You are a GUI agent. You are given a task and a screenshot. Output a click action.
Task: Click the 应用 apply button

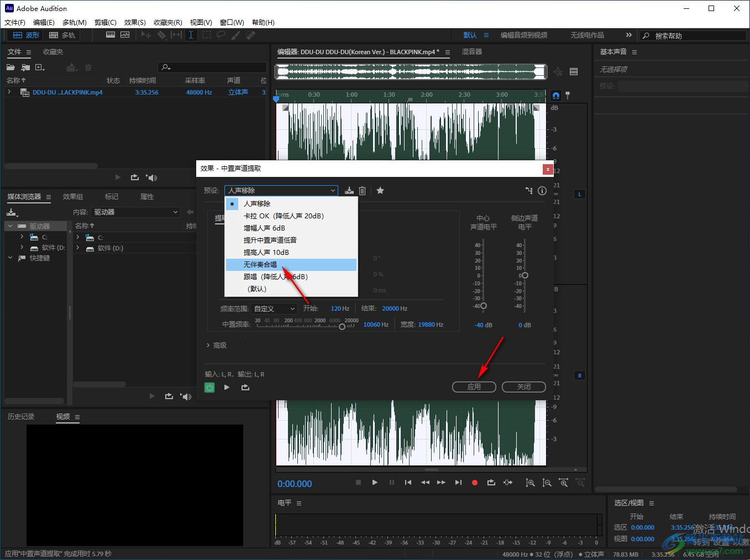pyautogui.click(x=474, y=387)
